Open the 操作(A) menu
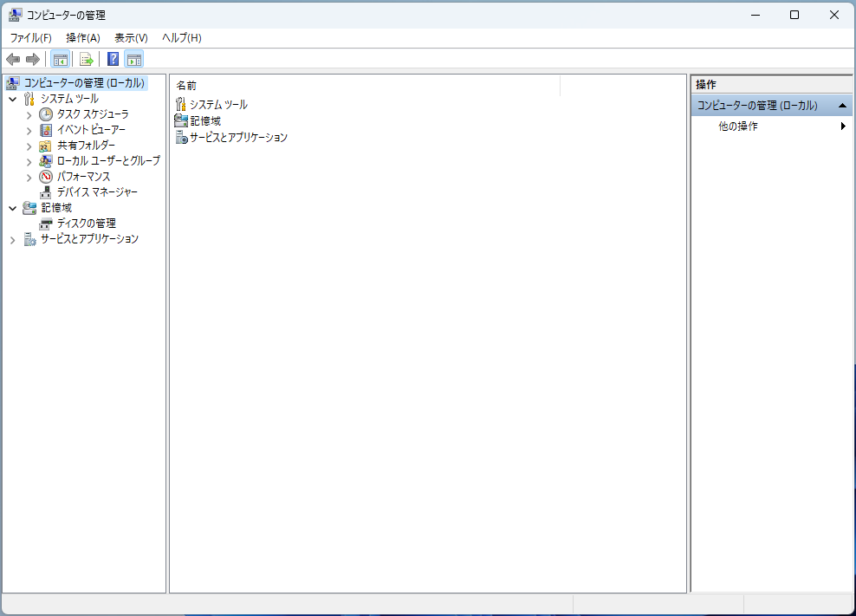 point(83,37)
